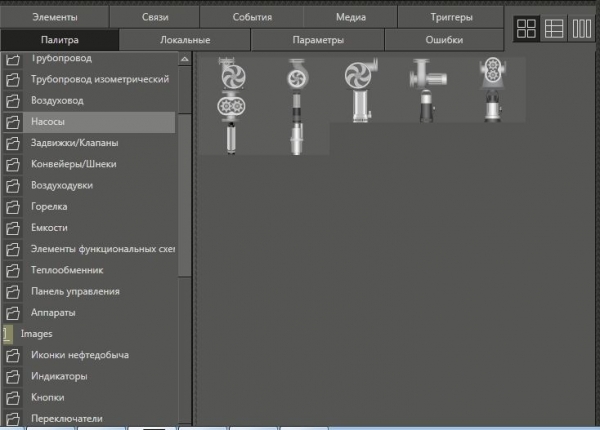This screenshot has height=430, width=600.
Task: Select the rightmost gear pump on stand
Action: [490, 88]
